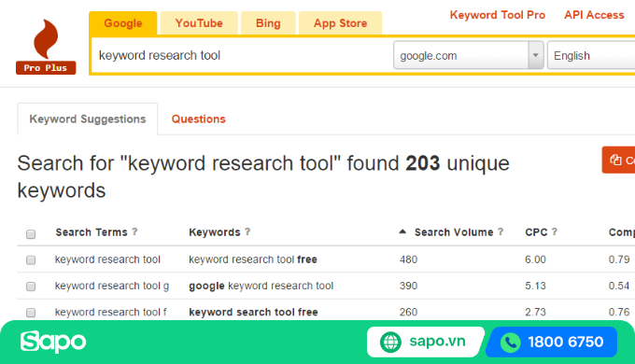Screen dimensions: 635x364
Task: Open the English language dropdown
Action: click(591, 55)
